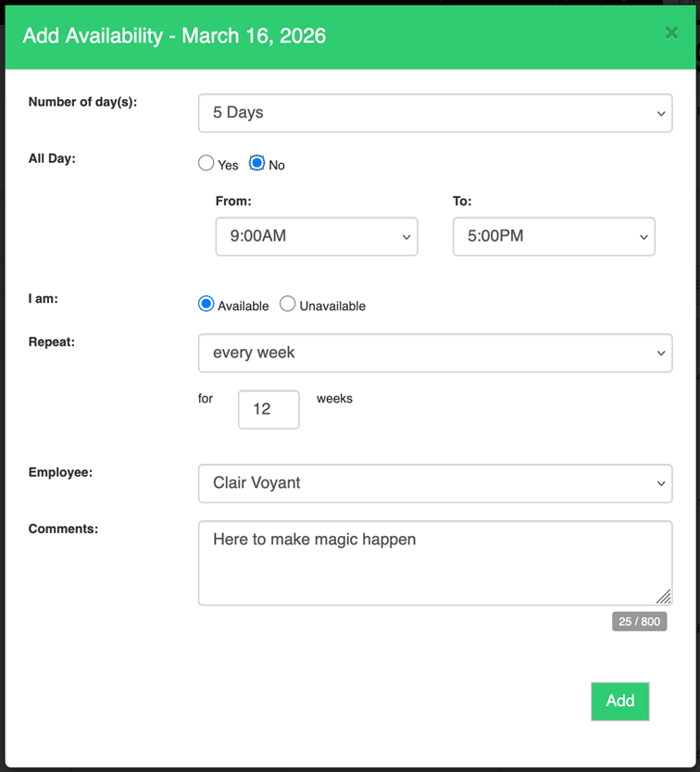The height and width of the screenshot is (772, 700).
Task: Open the From time dropdown showing 9:00AM
Action: [x=316, y=237]
